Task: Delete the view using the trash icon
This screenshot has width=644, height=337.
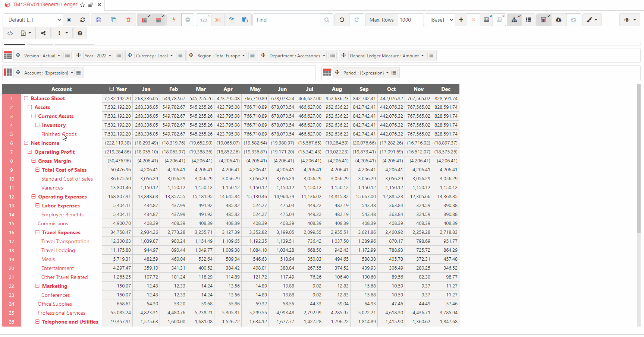Action: coord(129,19)
